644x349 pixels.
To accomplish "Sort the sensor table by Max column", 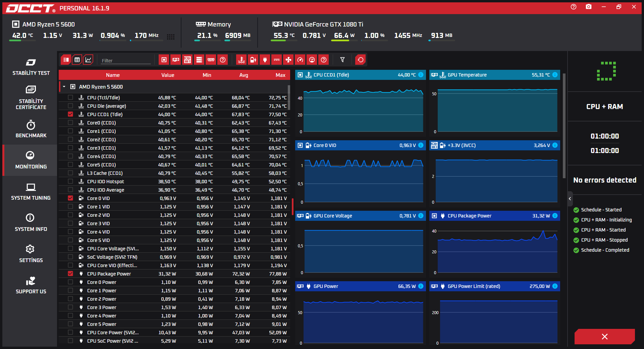I will (x=280, y=75).
